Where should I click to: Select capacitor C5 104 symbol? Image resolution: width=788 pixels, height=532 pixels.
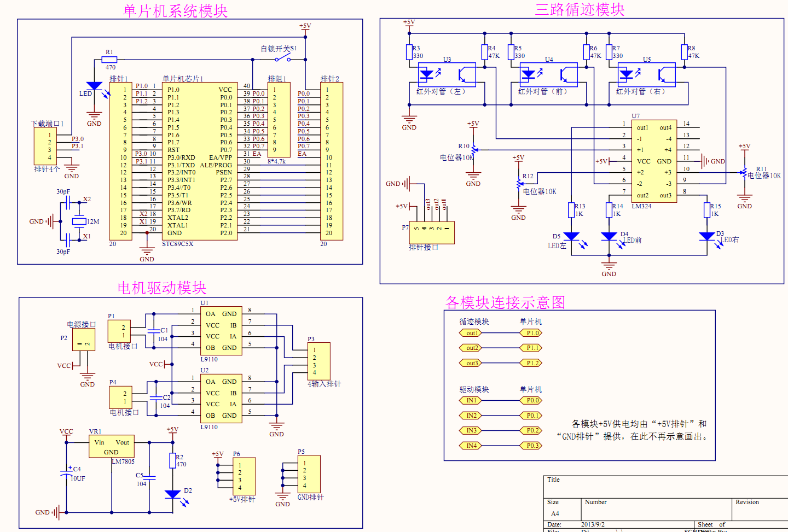click(149, 478)
